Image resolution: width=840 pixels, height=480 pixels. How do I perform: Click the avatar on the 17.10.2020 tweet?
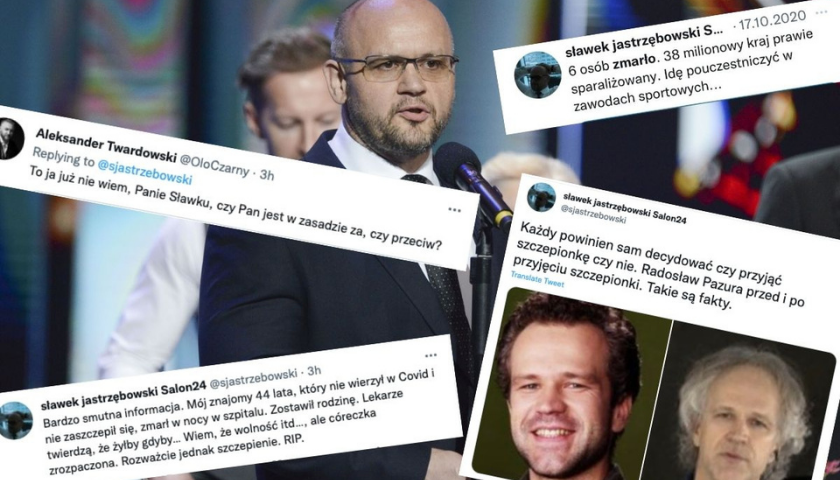[537, 74]
